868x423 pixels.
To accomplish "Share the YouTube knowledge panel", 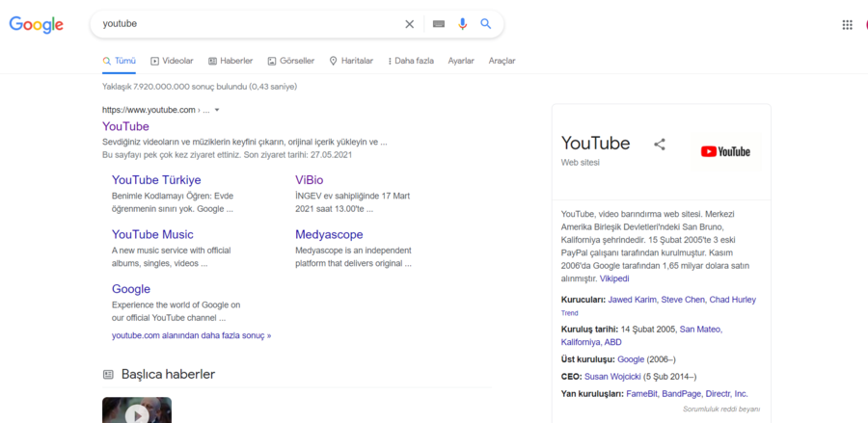I will pos(660,145).
